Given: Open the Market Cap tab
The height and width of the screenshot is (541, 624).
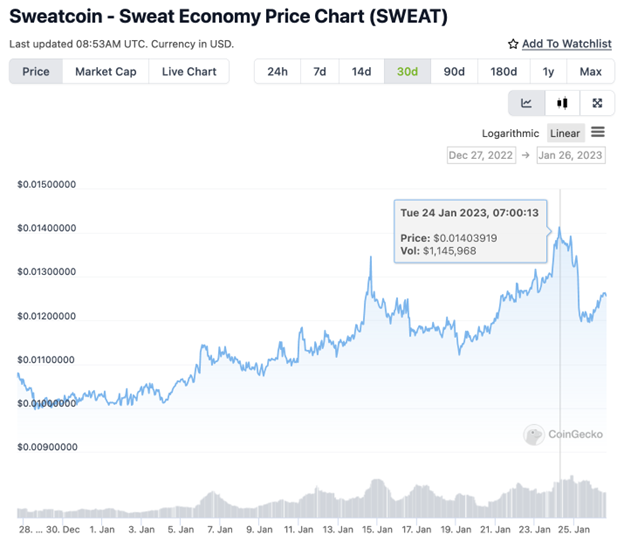Looking at the screenshot, I should pyautogui.click(x=106, y=72).
